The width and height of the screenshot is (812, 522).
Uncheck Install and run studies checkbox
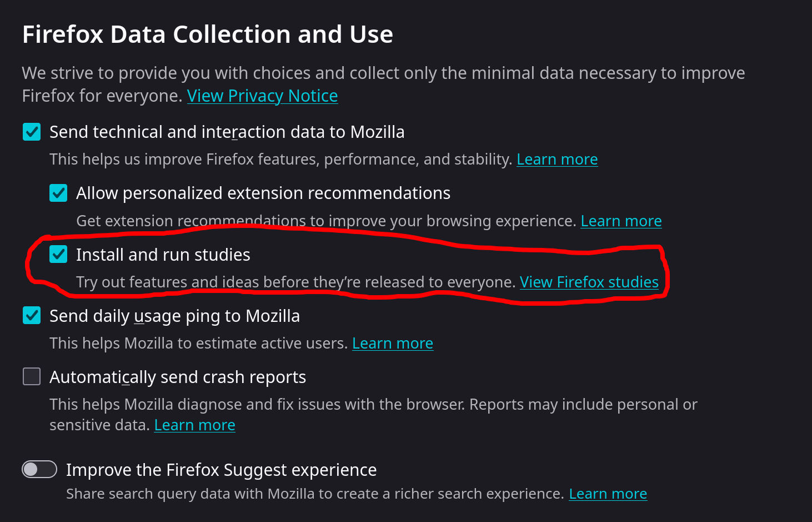pyautogui.click(x=58, y=254)
